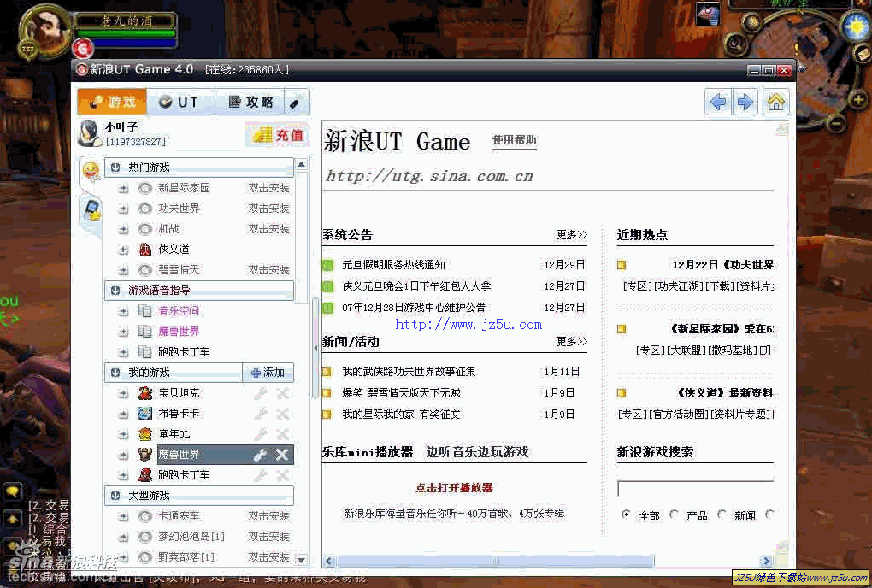Click the 充值 recharge button
This screenshot has width=872, height=588.
pos(278,135)
